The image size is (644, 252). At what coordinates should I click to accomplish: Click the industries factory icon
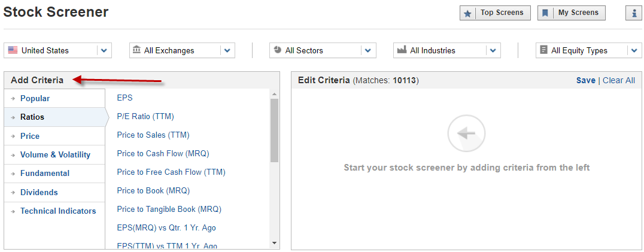click(402, 50)
